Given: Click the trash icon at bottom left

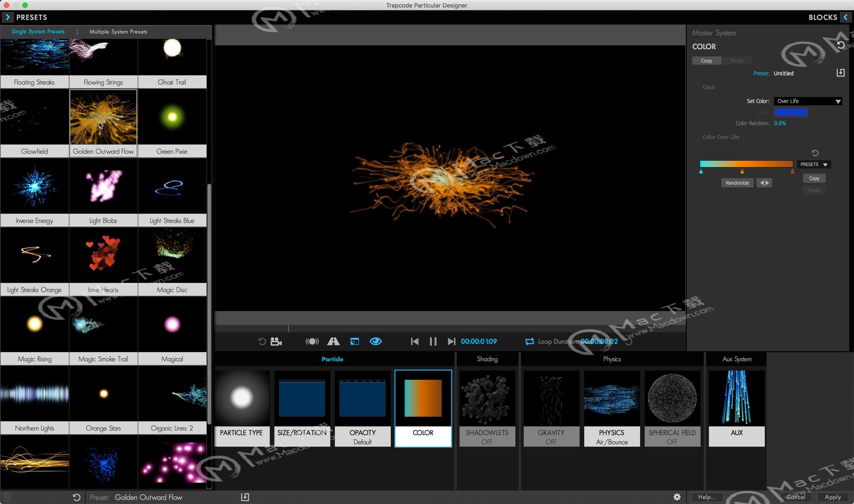Looking at the screenshot, I should (x=7, y=497).
